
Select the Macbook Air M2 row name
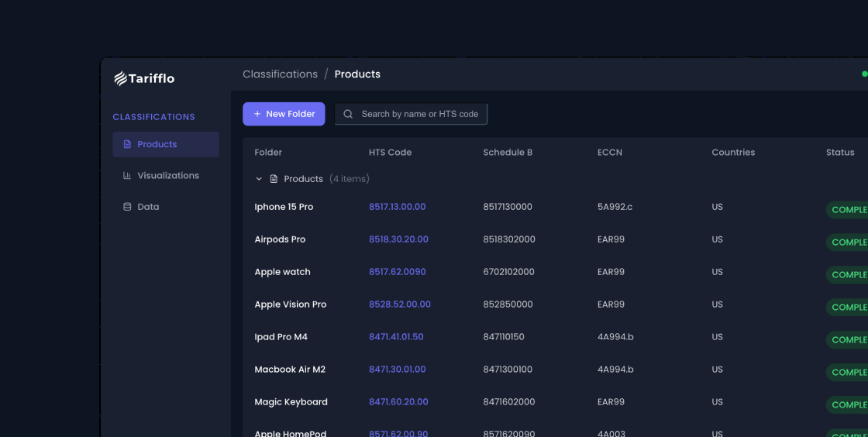coord(290,370)
